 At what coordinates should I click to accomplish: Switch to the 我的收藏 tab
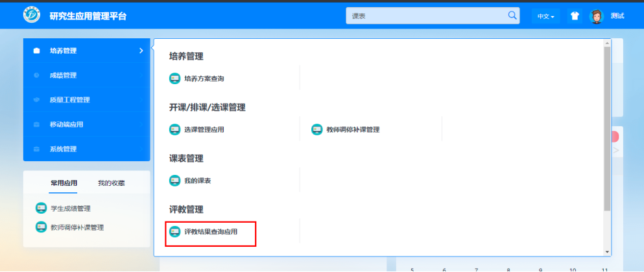[x=112, y=183]
